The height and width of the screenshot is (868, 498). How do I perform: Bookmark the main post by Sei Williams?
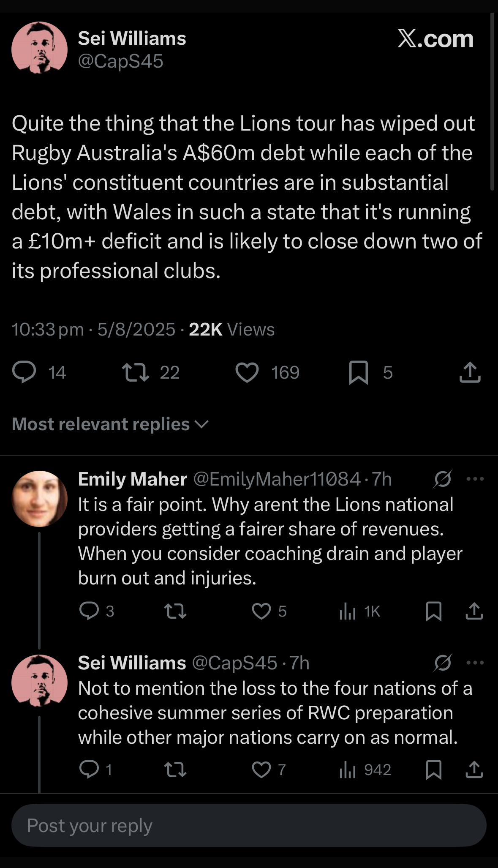[359, 372]
